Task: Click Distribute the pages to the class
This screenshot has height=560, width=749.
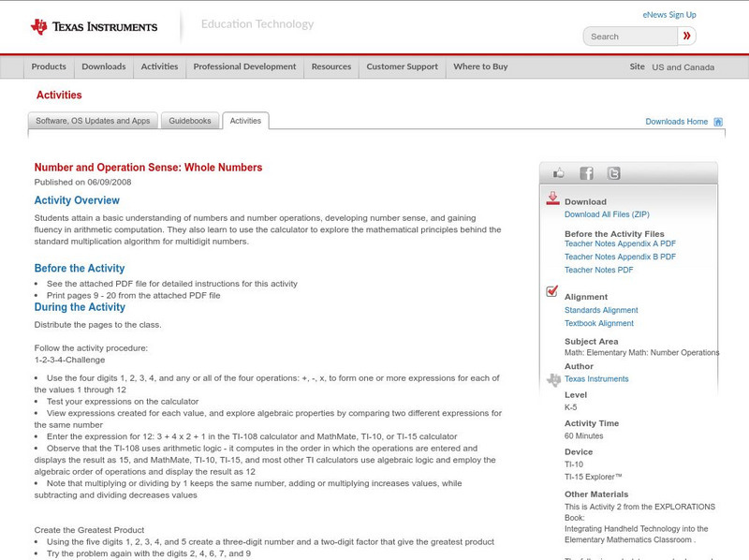Action: [98, 325]
